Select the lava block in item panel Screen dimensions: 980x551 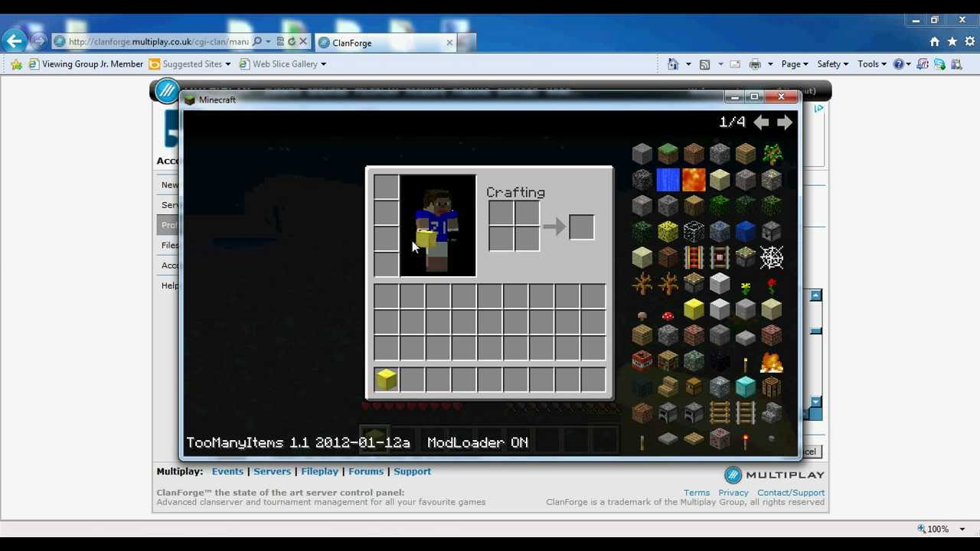tap(694, 180)
